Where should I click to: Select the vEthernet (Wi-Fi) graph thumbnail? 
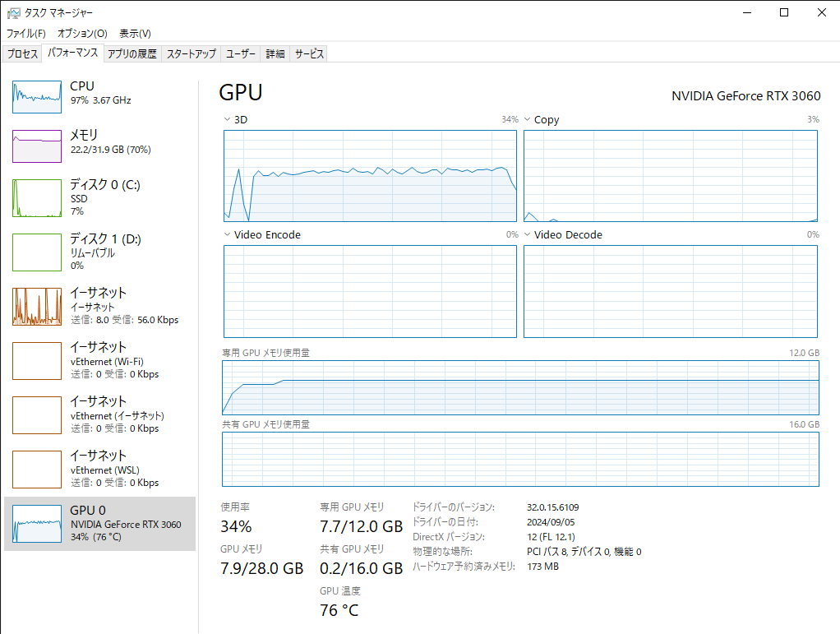point(37,361)
